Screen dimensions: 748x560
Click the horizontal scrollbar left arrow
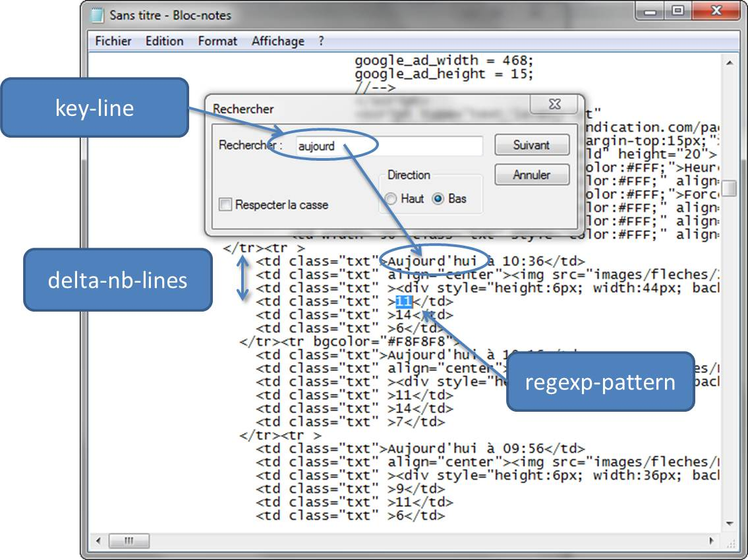coord(98,541)
